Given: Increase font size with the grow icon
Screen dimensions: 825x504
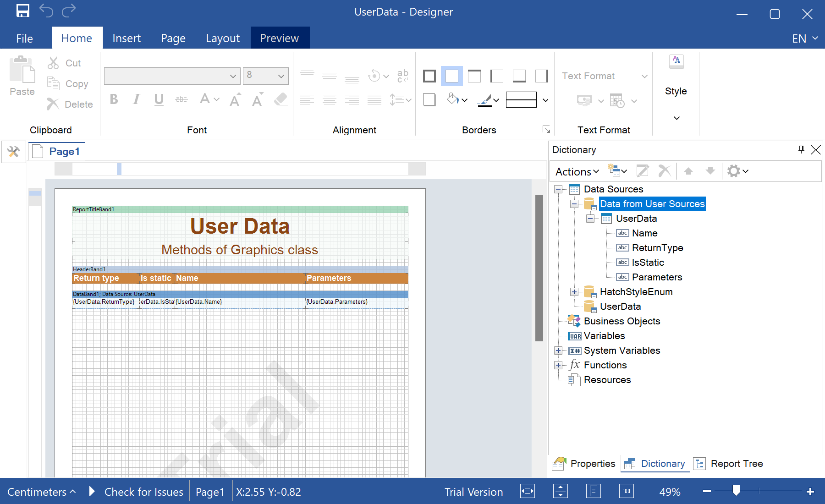Looking at the screenshot, I should (x=235, y=99).
